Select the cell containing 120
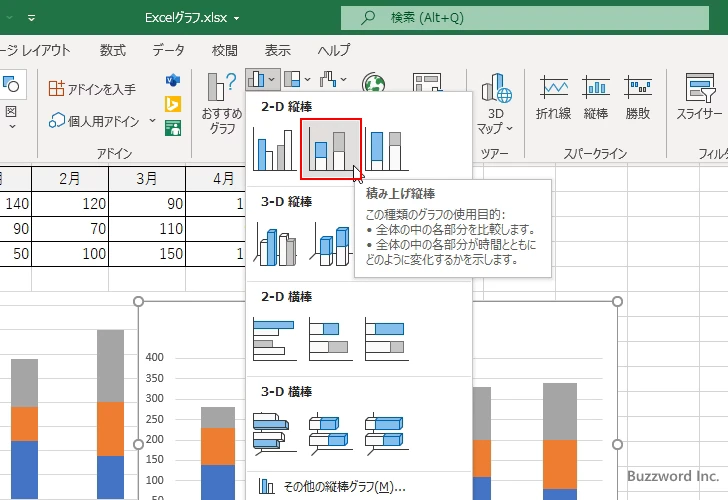The height and width of the screenshot is (500, 728). 70,204
